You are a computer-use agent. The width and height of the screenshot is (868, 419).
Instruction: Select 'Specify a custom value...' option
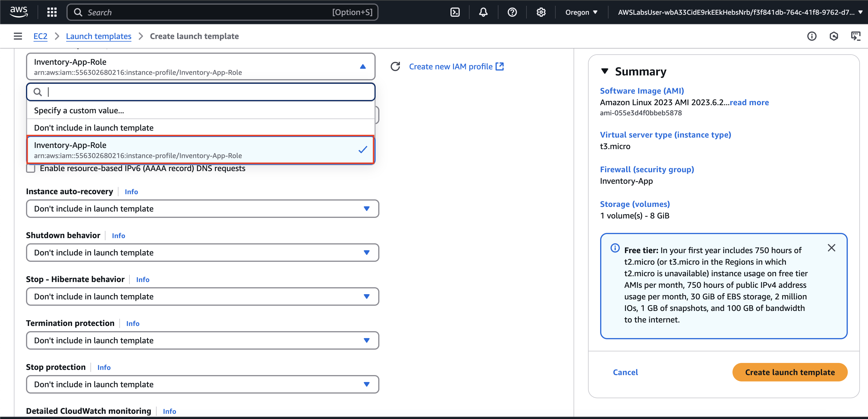click(x=79, y=111)
